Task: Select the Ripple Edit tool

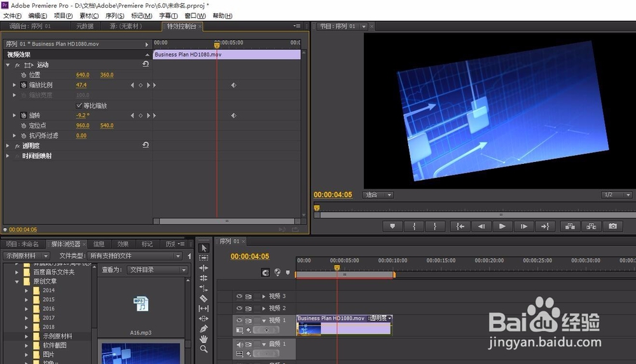Action: 204,268
